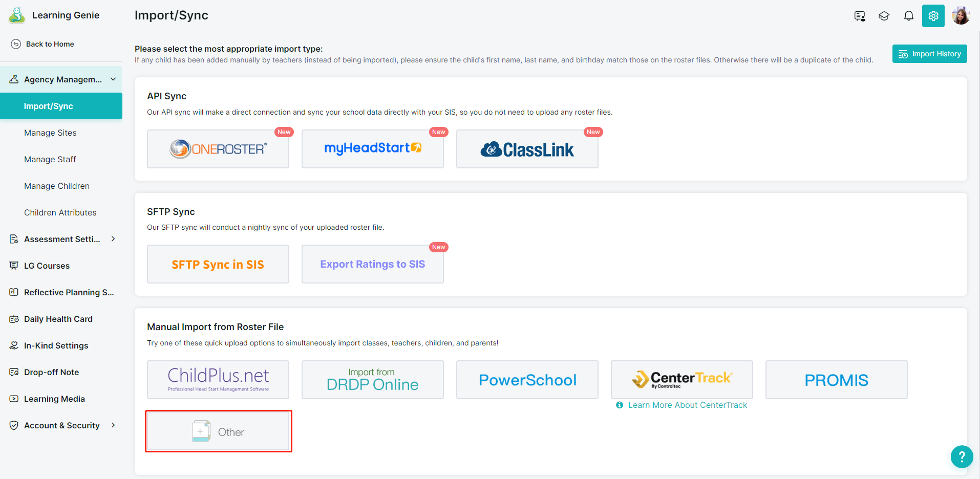Click the SFTP Sync section heading
This screenshot has height=479, width=980.
click(x=171, y=212)
